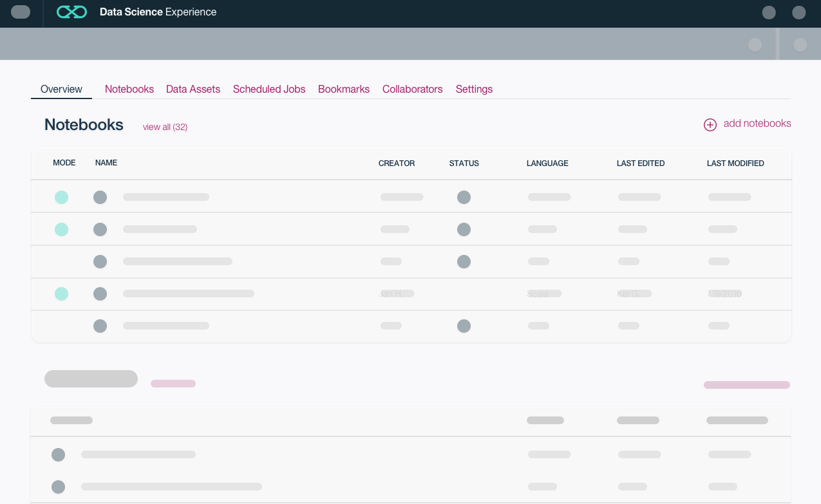The height and width of the screenshot is (504, 821).
Task: Open the Settings tab
Action: [474, 89]
